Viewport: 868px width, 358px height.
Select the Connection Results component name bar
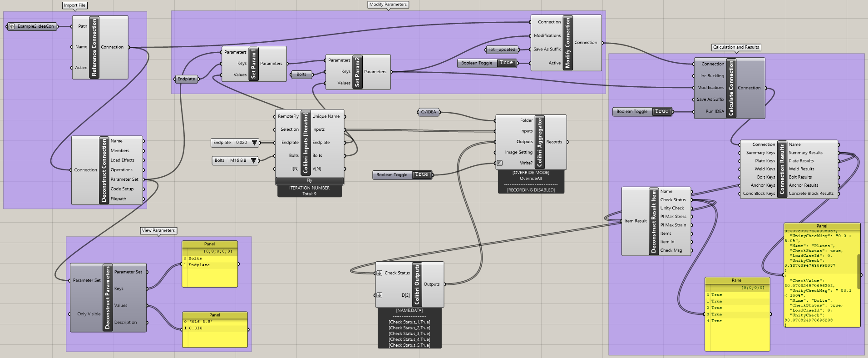click(782, 169)
